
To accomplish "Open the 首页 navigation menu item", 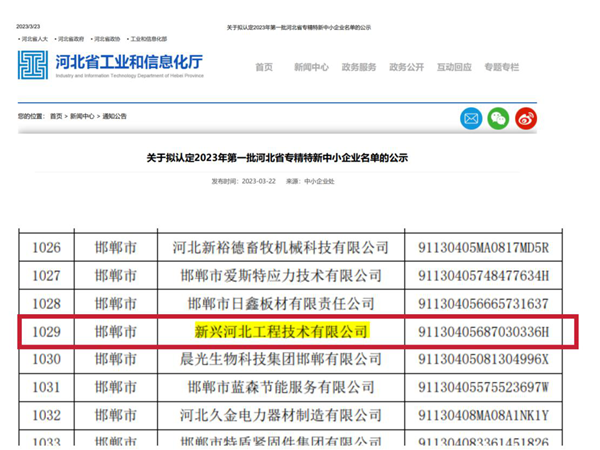I will pos(264,67).
